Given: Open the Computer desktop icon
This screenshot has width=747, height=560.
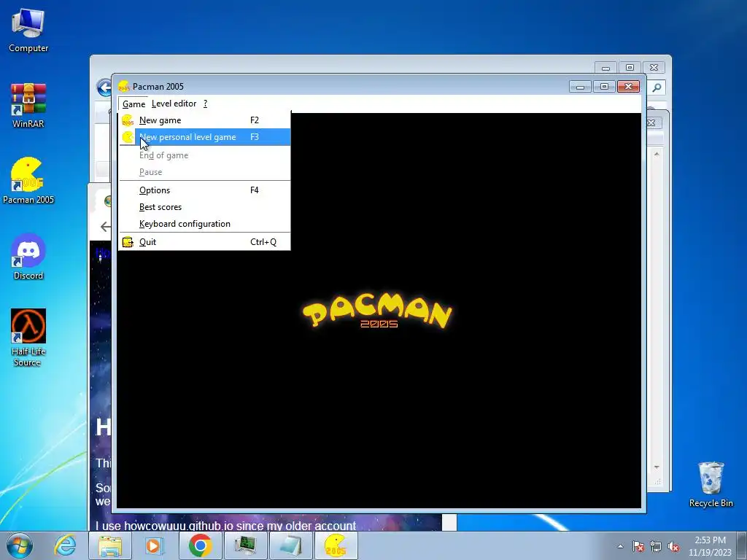Looking at the screenshot, I should [28, 31].
